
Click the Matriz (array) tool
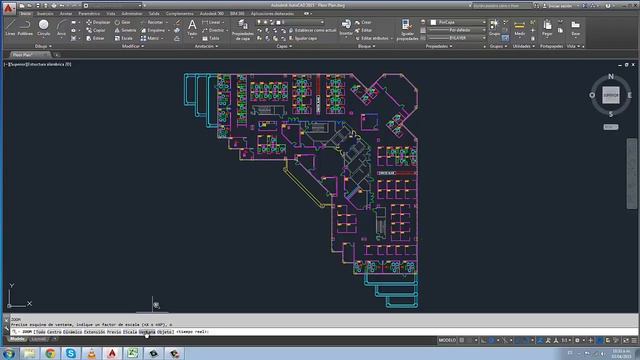pyautogui.click(x=150, y=38)
